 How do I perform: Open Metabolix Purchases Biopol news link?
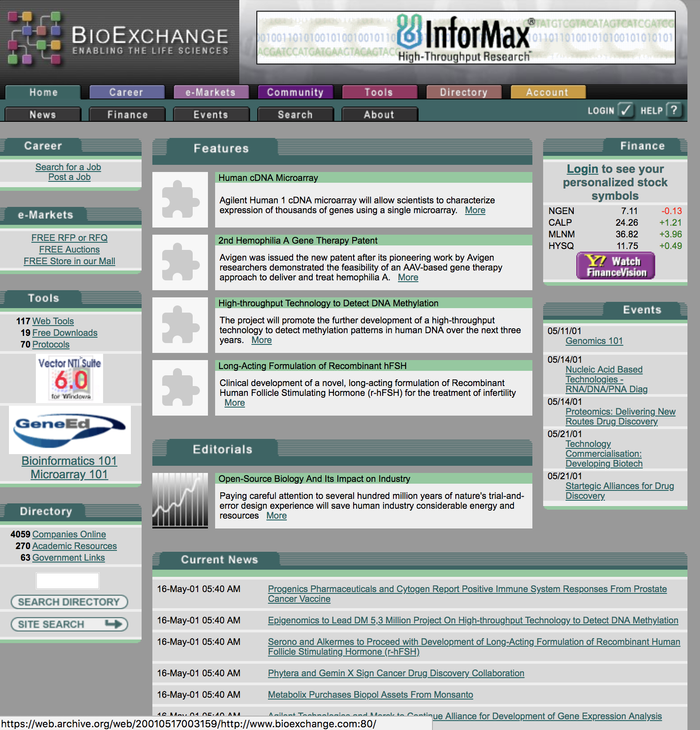click(370, 695)
